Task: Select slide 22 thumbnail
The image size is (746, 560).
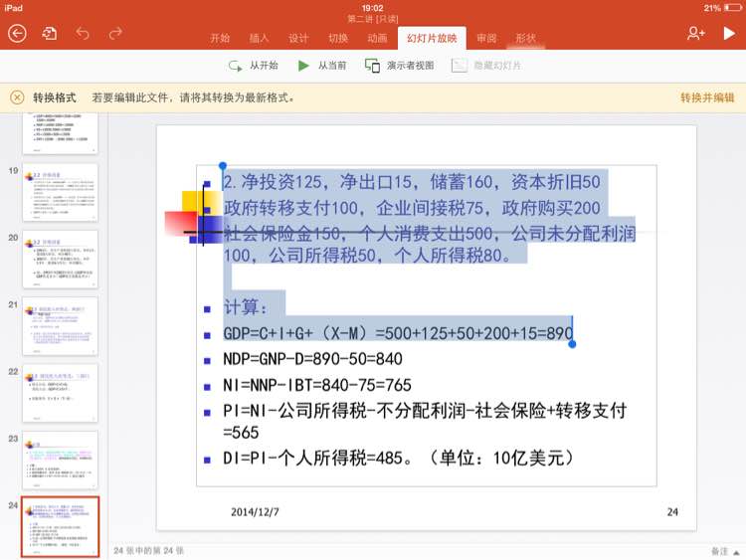Action: (60, 394)
